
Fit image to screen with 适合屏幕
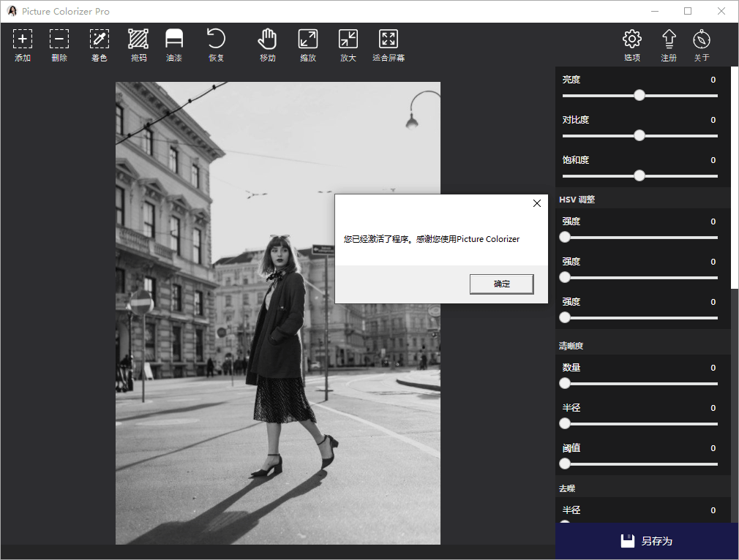[x=389, y=39]
